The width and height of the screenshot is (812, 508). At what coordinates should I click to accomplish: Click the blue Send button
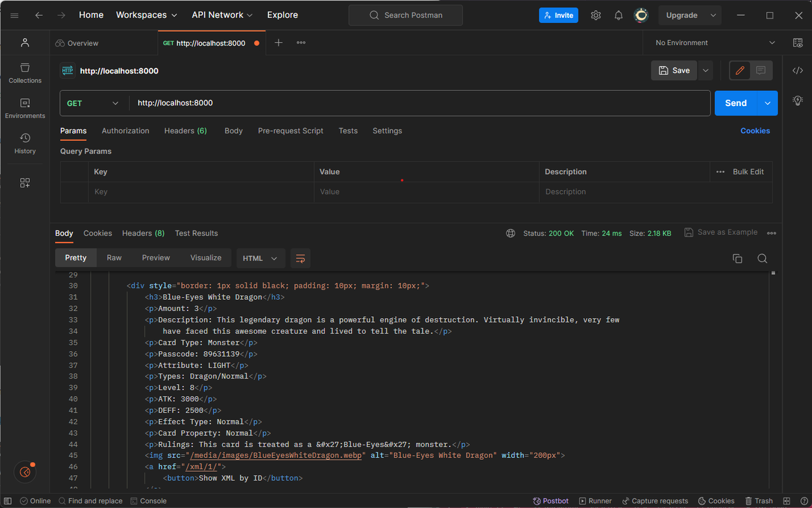736,103
